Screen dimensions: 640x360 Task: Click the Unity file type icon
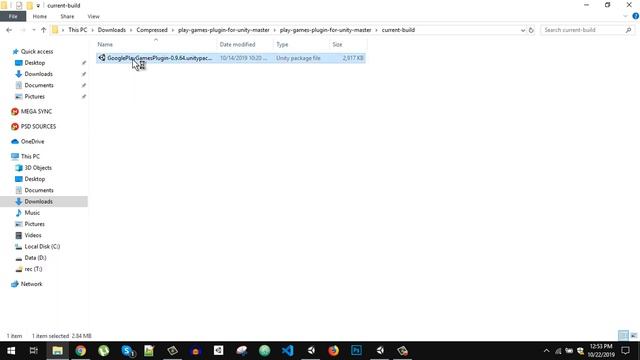(x=102, y=58)
